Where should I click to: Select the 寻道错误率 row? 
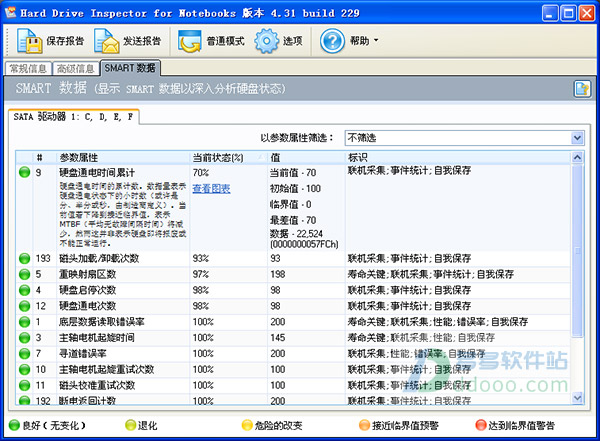click(293, 353)
